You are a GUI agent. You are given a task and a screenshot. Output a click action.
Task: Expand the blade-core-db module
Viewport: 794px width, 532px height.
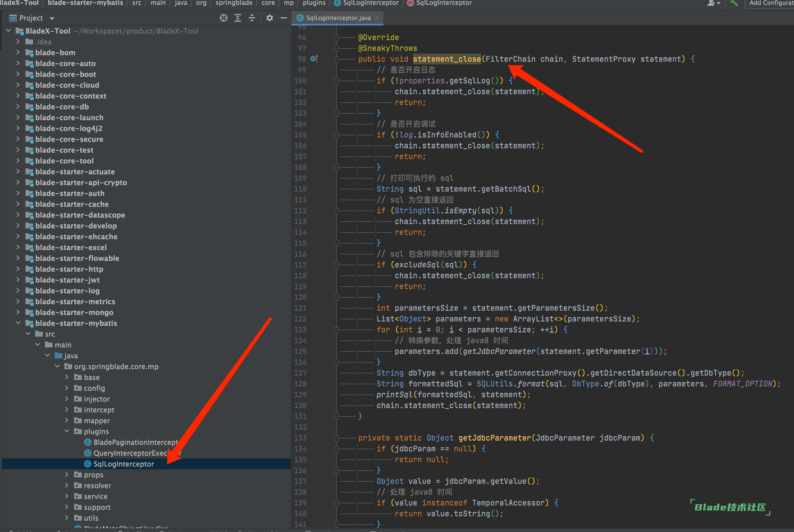[18, 107]
